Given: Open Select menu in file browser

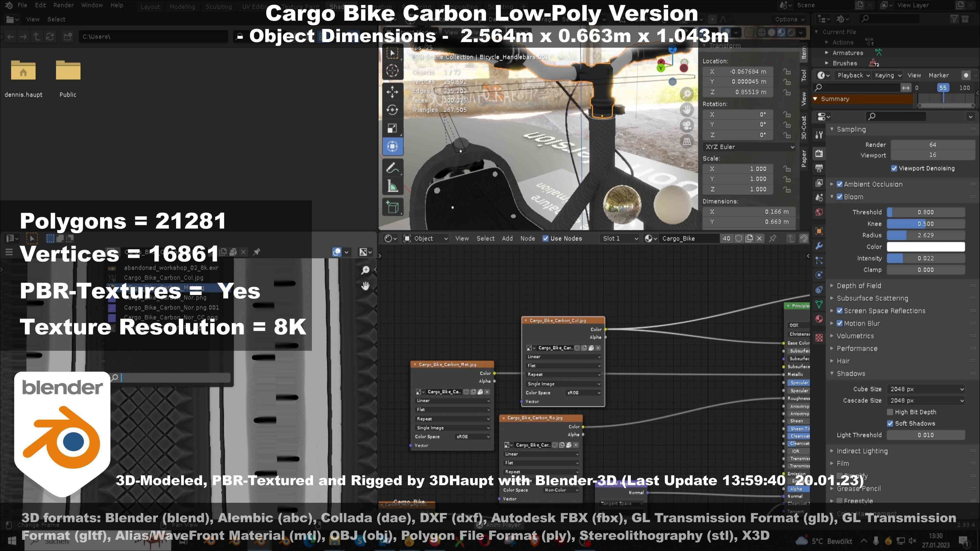Looking at the screenshot, I should click(x=56, y=19).
